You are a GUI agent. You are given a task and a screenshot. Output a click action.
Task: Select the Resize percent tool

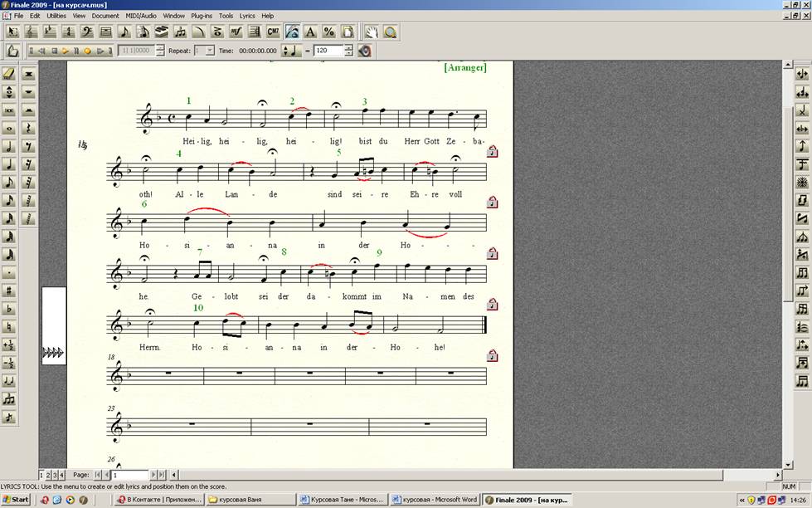(329, 32)
